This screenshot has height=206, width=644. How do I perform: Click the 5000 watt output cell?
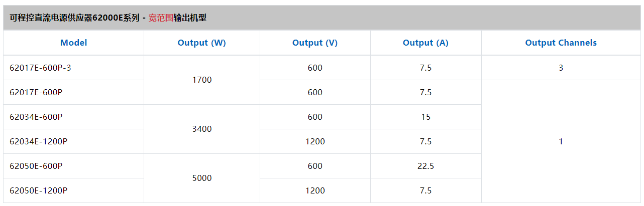coord(202,178)
